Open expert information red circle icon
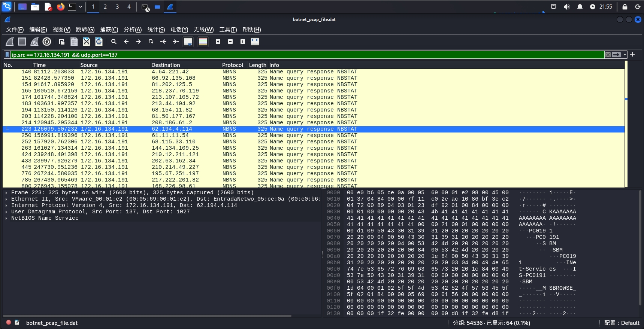The height and width of the screenshot is (329, 644). click(9, 322)
